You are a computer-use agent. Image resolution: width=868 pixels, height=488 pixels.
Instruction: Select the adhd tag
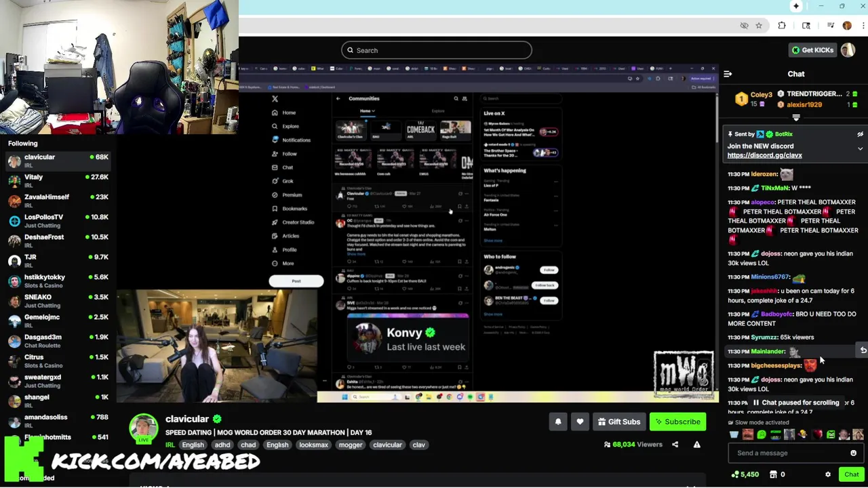click(222, 445)
